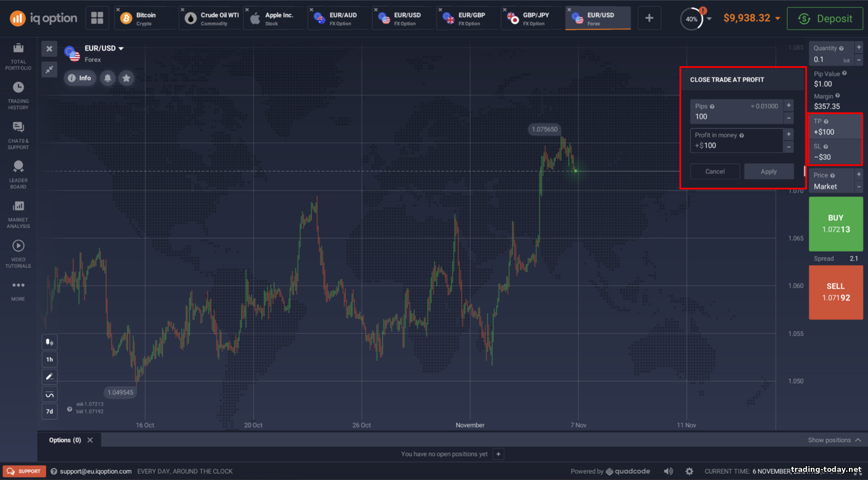The width and height of the screenshot is (868, 480).
Task: Switch to the Bitcoin Crypto tab
Action: pyautogui.click(x=145, y=19)
